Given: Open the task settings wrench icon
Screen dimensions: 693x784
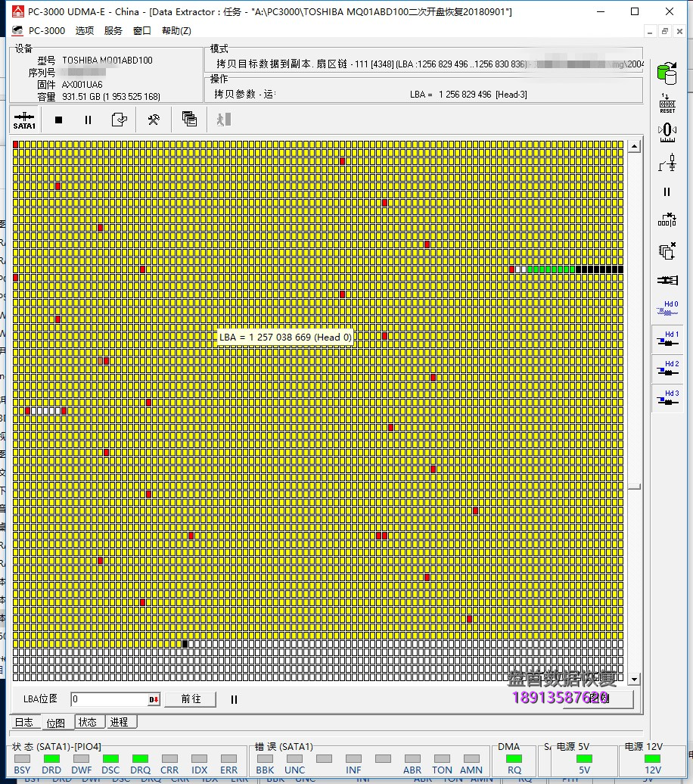Looking at the screenshot, I should 151,120.
